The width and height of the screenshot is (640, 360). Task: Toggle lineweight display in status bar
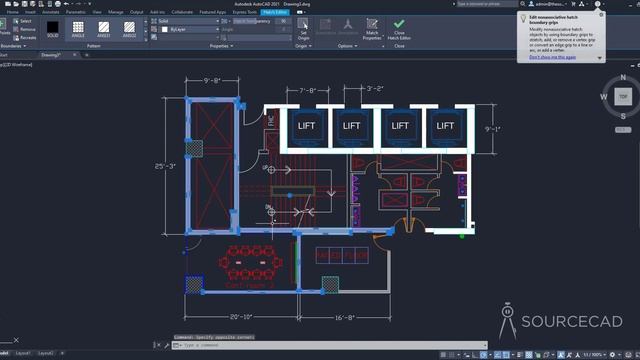tap(520, 355)
